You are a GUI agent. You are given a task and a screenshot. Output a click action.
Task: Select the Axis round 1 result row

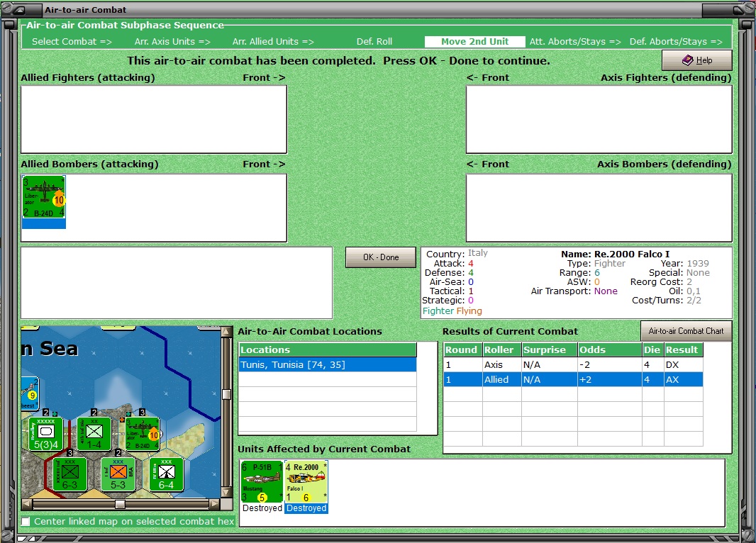(x=573, y=365)
